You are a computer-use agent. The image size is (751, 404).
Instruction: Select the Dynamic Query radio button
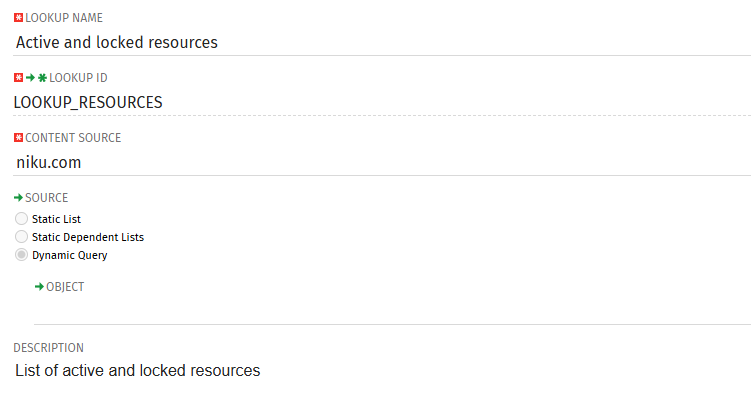[x=21, y=255]
